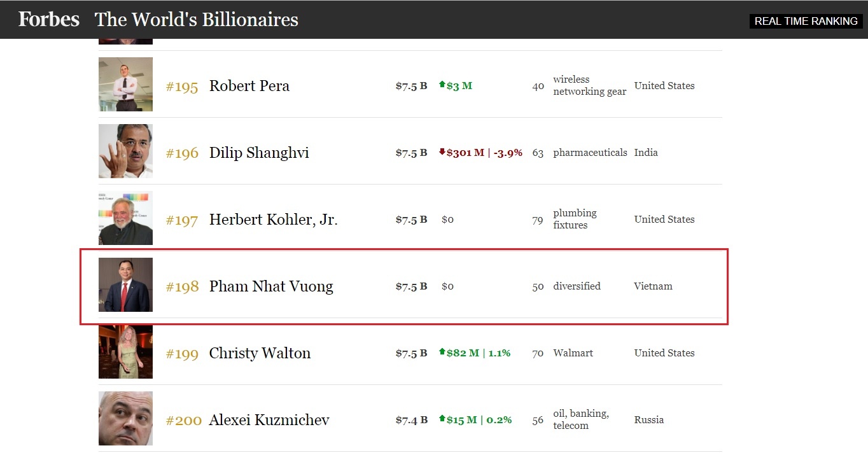Click Pham Nhat Vuong's portrait thumbnail

coord(125,284)
